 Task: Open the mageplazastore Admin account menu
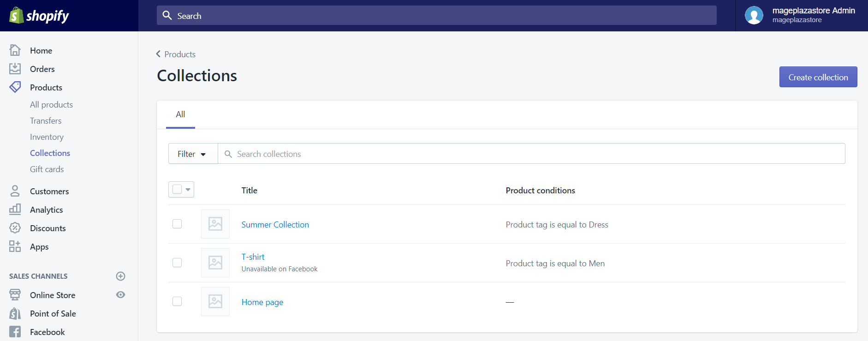click(x=802, y=15)
